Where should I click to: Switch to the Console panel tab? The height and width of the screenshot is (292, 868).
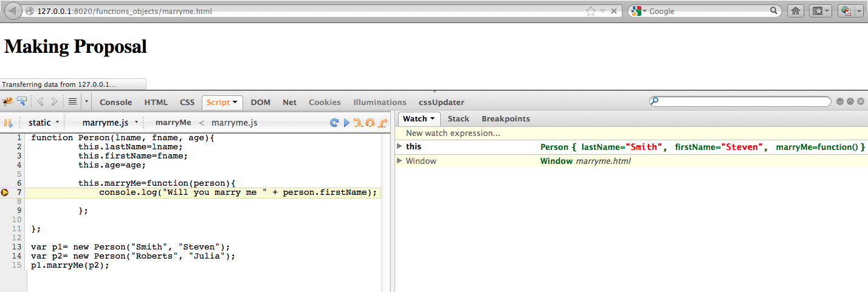pyautogui.click(x=115, y=102)
